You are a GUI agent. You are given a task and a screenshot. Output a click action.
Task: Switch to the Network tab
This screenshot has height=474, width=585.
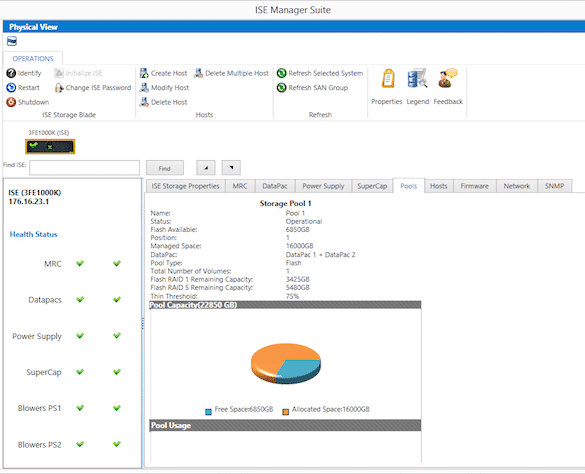(517, 186)
